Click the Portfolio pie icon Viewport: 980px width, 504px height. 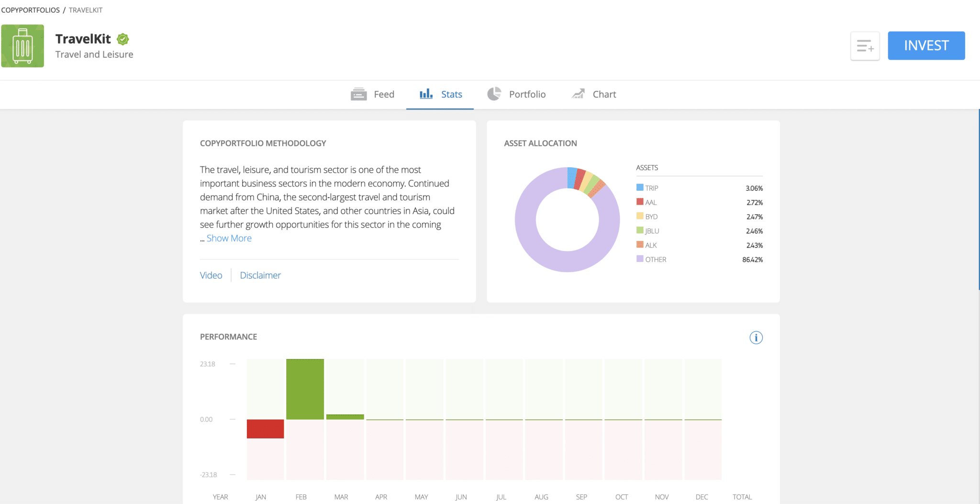coord(494,94)
